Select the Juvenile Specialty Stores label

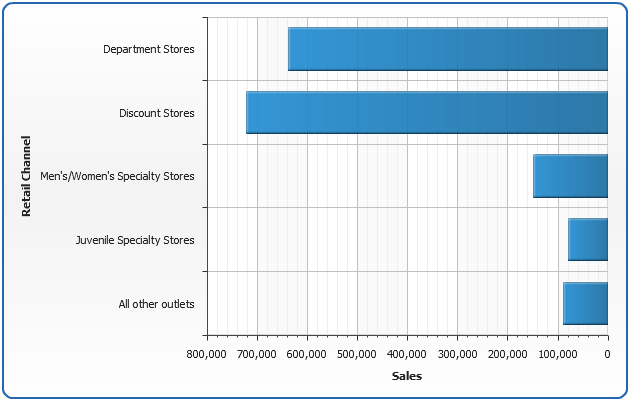pos(135,240)
